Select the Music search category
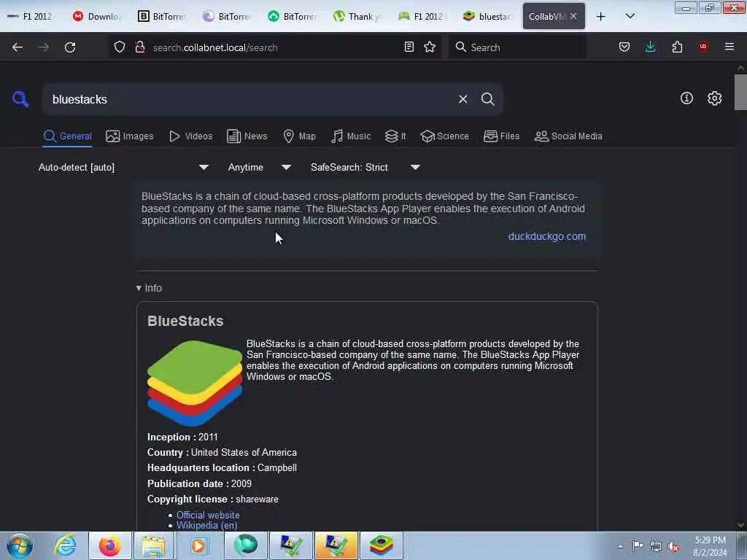The height and width of the screenshot is (560, 747). point(351,136)
